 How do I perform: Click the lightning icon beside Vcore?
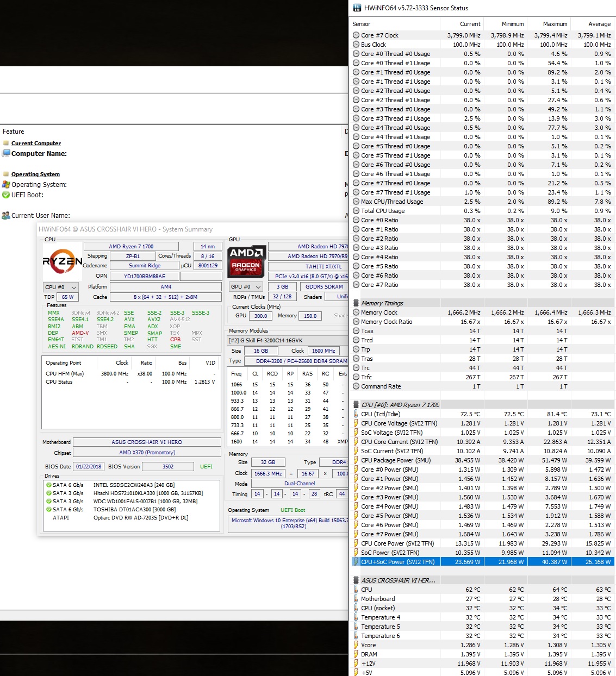[356, 645]
